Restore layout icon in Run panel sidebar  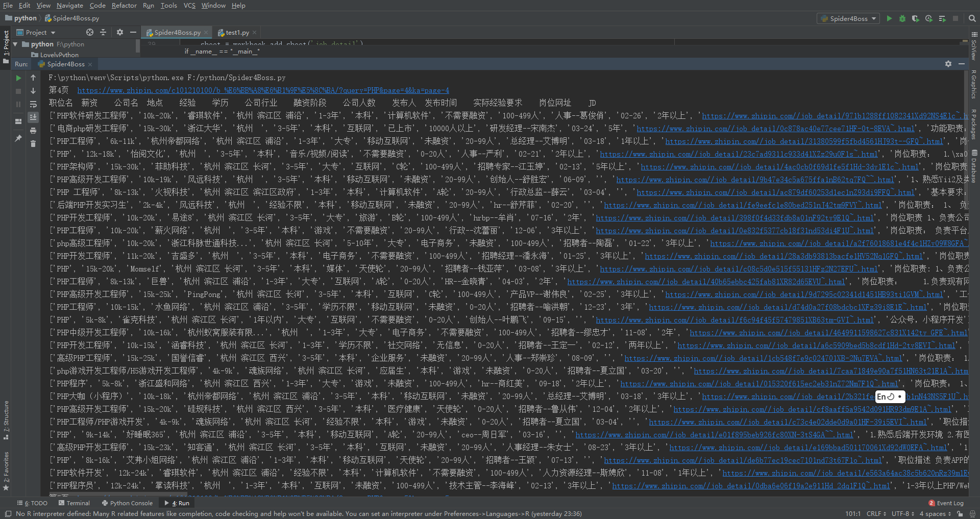[18, 121]
